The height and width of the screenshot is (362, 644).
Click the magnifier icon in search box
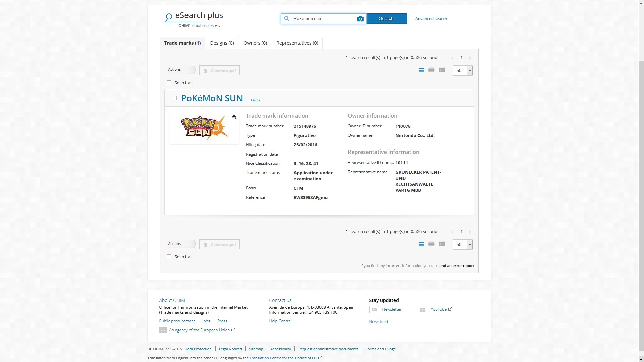[287, 19]
